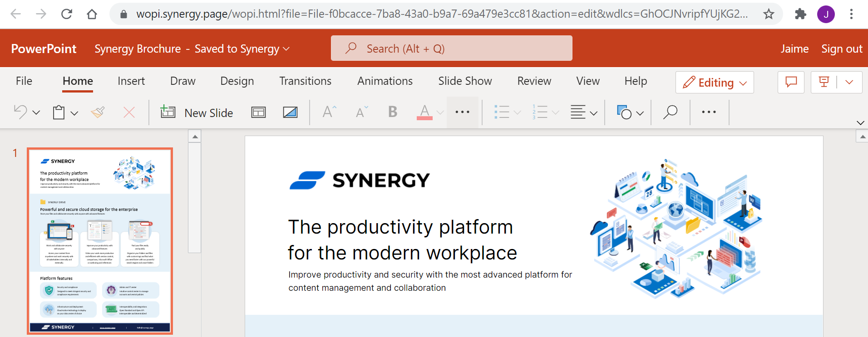This screenshot has height=337, width=868.
Task: Toggle bulleted list
Action: point(502,112)
